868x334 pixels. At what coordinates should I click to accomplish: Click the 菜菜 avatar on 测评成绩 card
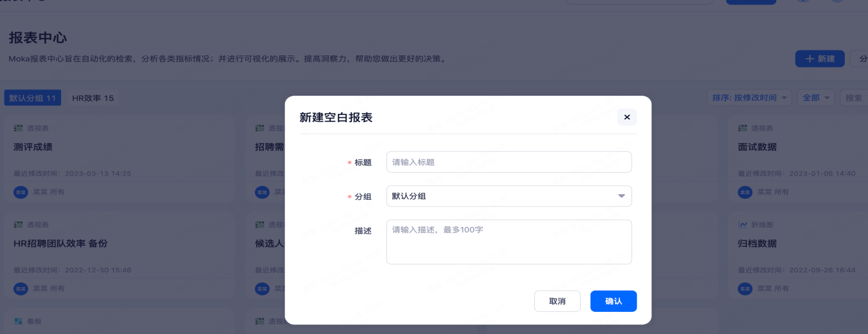[x=20, y=192]
